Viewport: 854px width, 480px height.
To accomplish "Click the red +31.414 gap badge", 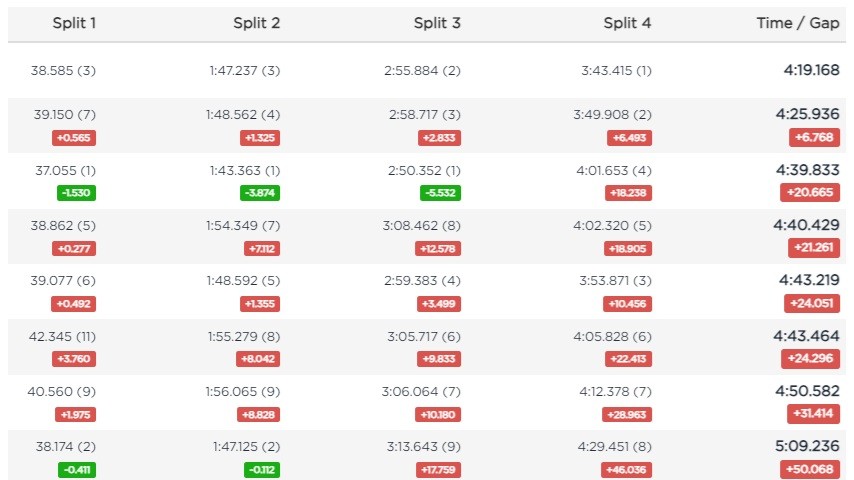I will pos(812,413).
